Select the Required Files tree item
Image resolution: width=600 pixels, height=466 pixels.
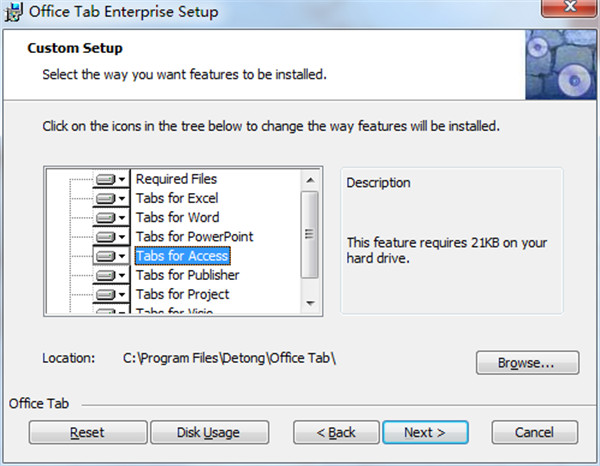176,179
